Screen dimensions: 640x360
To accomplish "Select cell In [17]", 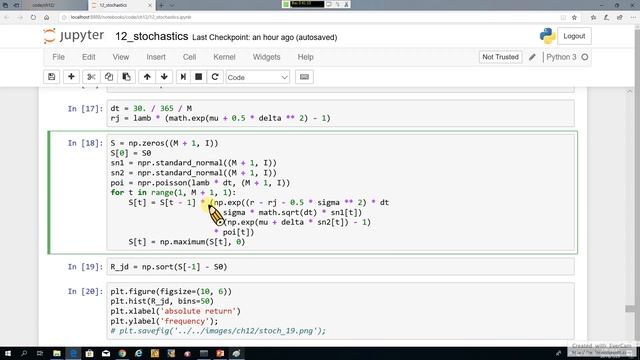I will [340, 113].
